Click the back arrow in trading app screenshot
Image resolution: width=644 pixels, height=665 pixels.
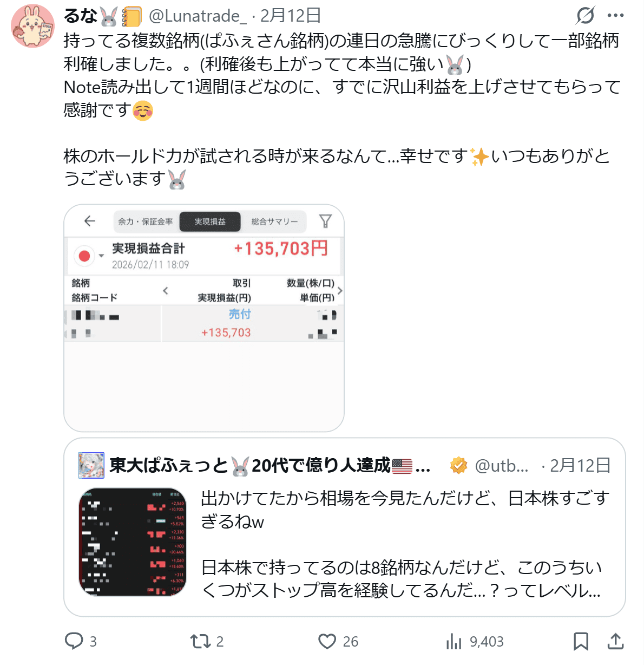tap(89, 221)
